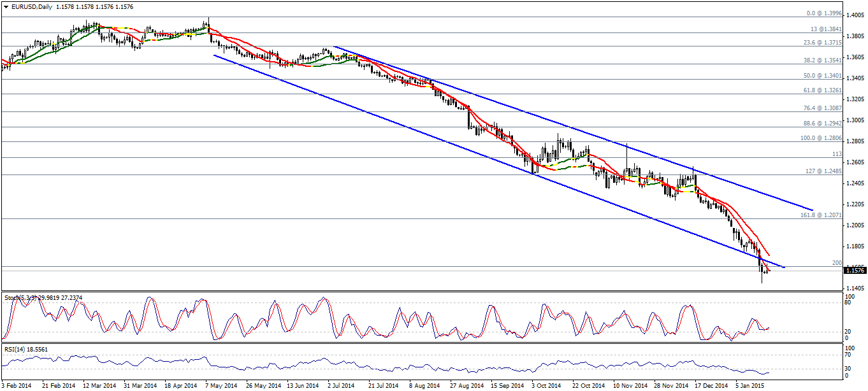Click the 200 Fibonacci level label

tap(837, 262)
